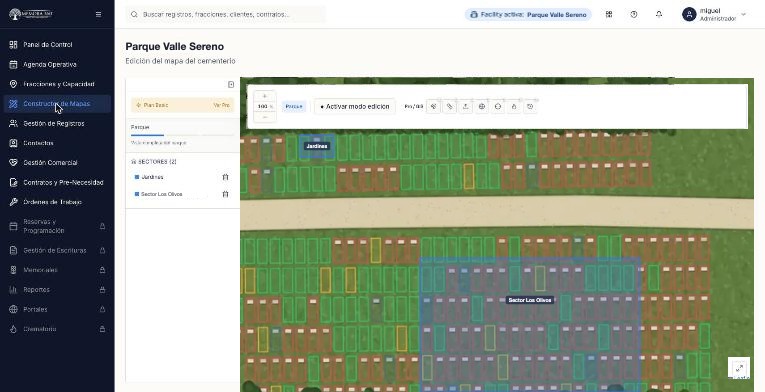Click the crosshair target icon in map toolbar
The height and width of the screenshot is (392, 765).
coord(498,106)
